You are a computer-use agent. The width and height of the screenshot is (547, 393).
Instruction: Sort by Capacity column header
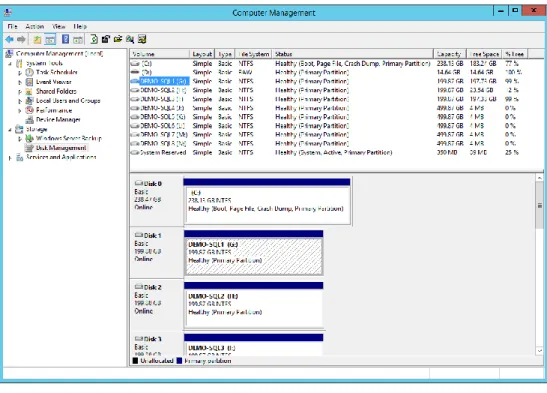(x=450, y=54)
